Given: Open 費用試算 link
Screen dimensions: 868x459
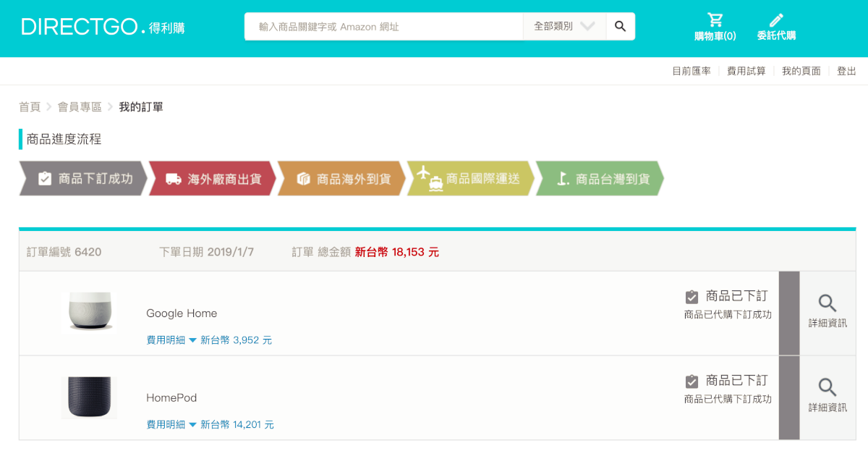Looking at the screenshot, I should click(746, 71).
